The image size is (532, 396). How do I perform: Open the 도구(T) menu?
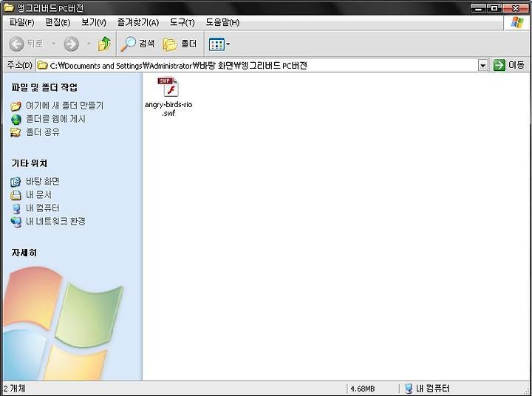[183, 22]
